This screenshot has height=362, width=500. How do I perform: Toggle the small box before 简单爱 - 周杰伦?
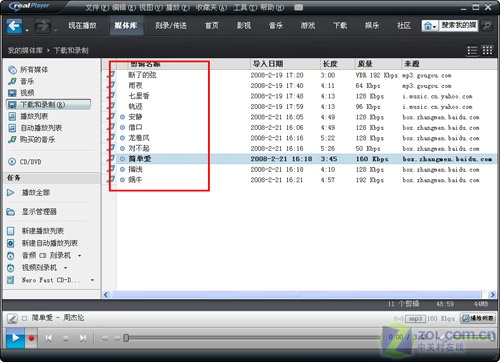point(24,318)
